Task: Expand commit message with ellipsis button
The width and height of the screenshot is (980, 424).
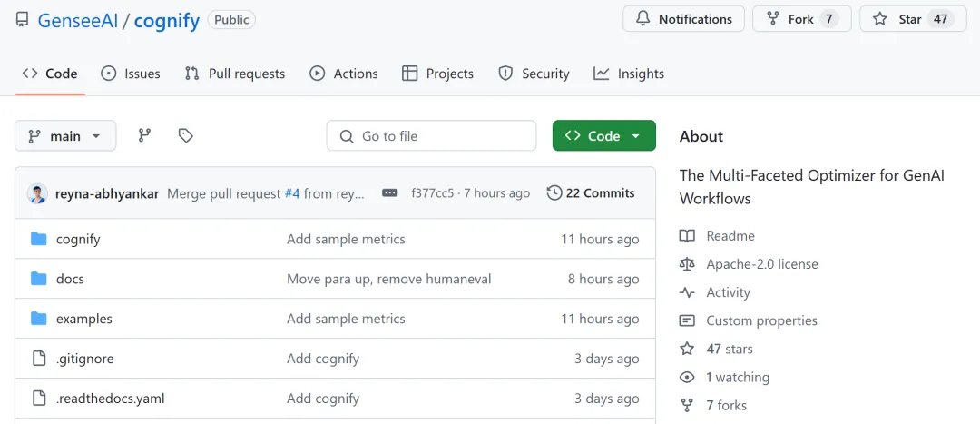Action: click(x=389, y=193)
